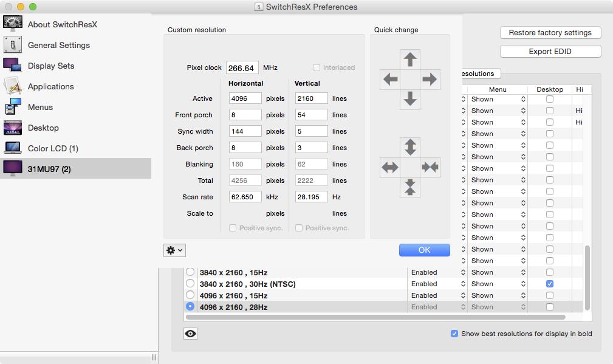Click the SwitchResX title bar icon
613x364 pixels.
tap(258, 7)
